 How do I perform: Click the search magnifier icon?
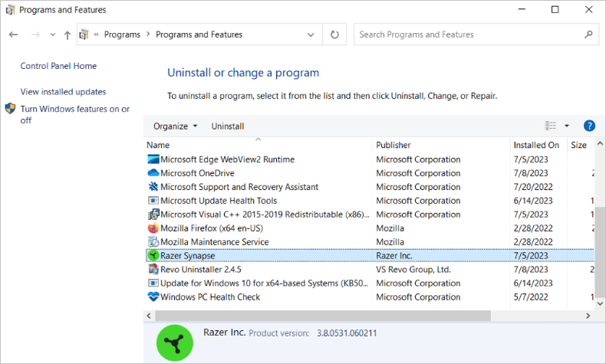[588, 34]
